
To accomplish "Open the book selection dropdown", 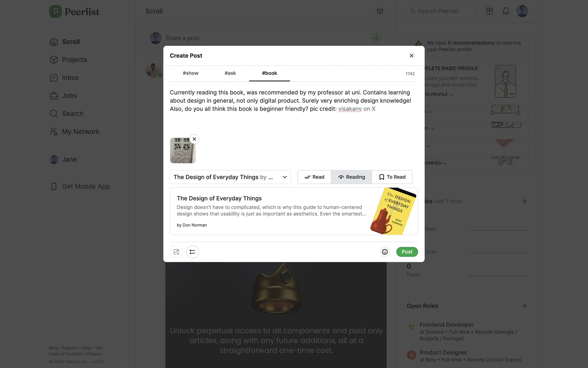I will [230, 177].
